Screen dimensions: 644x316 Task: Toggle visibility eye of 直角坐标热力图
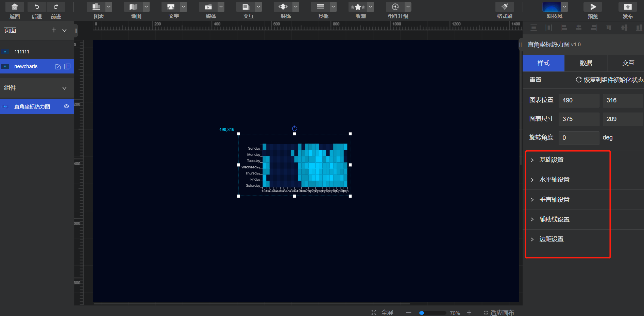coord(67,106)
